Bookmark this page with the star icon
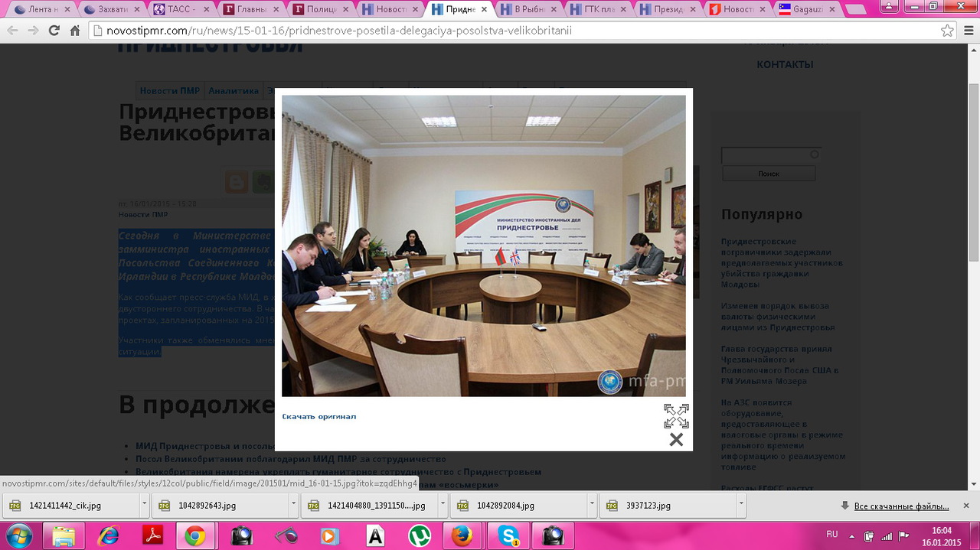The width and height of the screenshot is (980, 550). [x=947, y=31]
